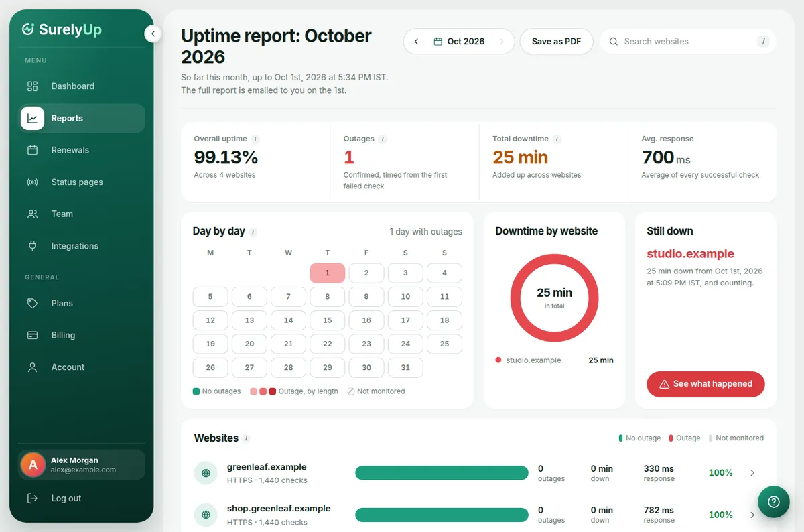Screen dimensions: 804x532
Task: Show info for Overall uptime
Action: pos(256,139)
